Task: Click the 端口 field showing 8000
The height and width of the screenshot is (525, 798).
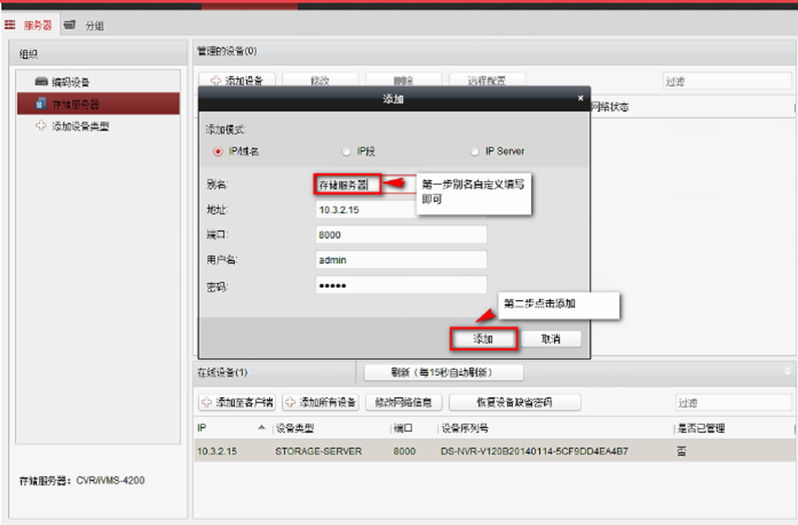Action: click(401, 235)
